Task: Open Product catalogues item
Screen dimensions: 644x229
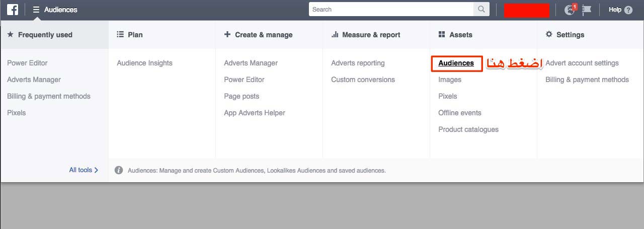Action: pos(468,129)
